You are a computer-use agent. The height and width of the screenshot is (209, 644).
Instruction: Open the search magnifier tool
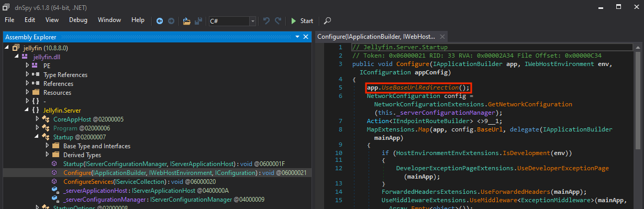click(x=327, y=21)
